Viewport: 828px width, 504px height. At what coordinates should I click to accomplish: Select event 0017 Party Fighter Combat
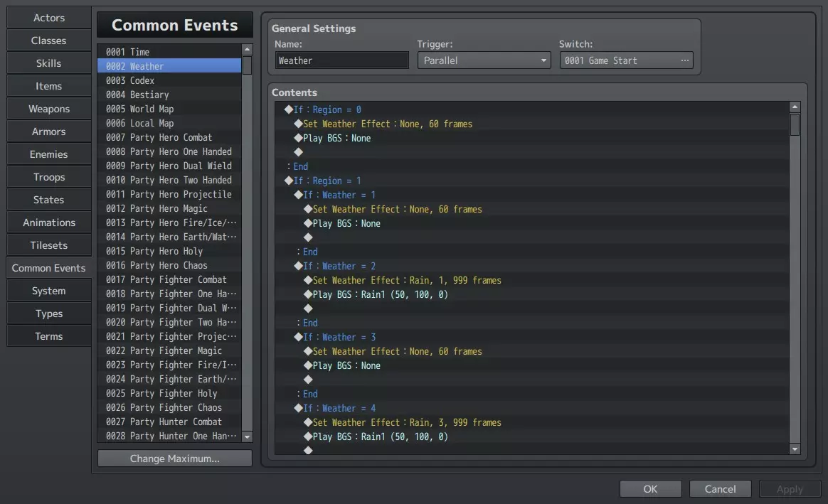pos(169,279)
